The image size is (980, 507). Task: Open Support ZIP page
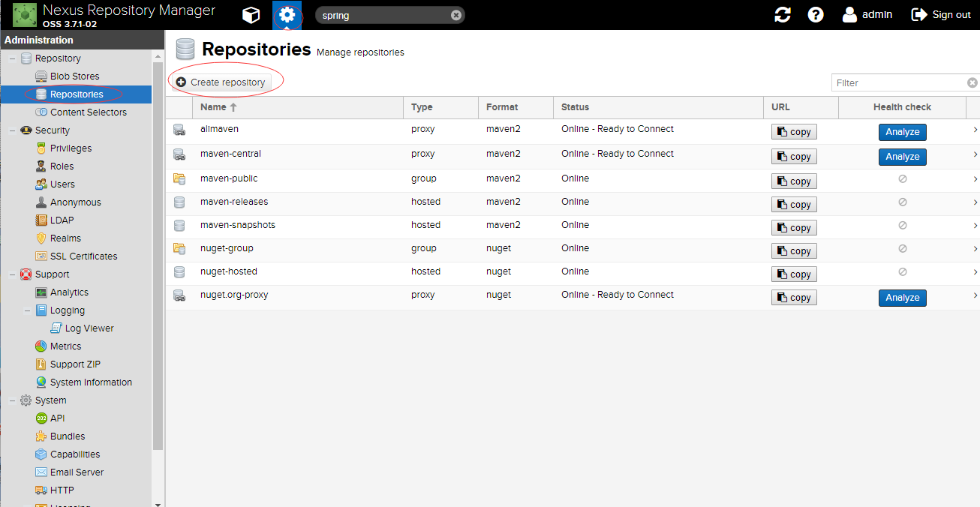coord(75,364)
